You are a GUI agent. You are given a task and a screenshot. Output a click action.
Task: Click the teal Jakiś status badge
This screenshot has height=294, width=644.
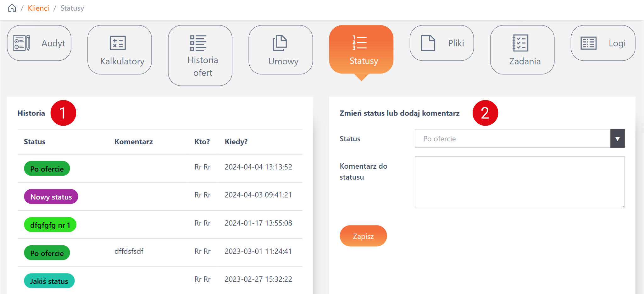[x=49, y=281]
